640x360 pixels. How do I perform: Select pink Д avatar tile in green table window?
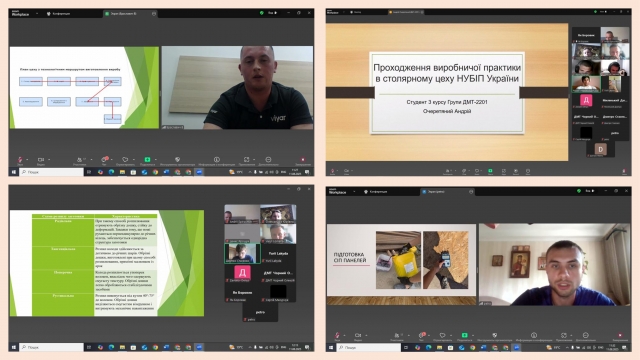(242, 273)
